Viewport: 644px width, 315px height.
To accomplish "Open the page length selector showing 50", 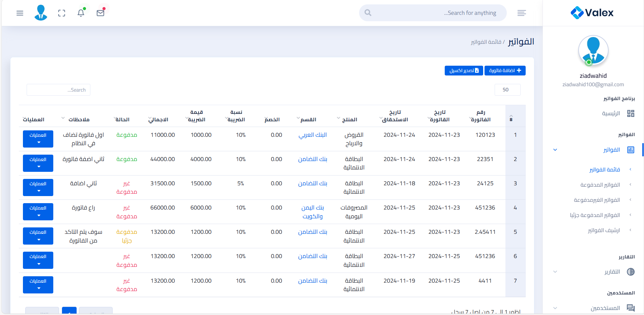I will [507, 90].
